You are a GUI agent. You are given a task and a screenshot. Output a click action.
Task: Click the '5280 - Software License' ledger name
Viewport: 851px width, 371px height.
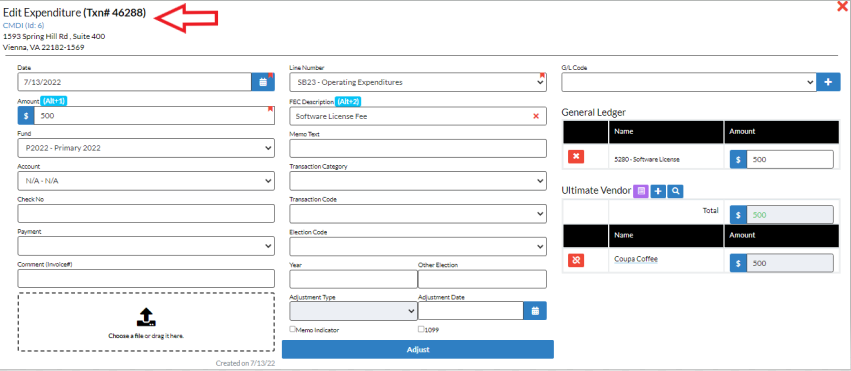646,159
